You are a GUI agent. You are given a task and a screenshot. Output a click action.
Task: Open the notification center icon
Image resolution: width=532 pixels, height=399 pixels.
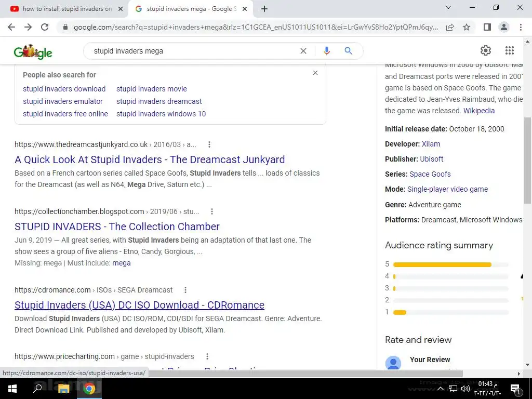516,389
